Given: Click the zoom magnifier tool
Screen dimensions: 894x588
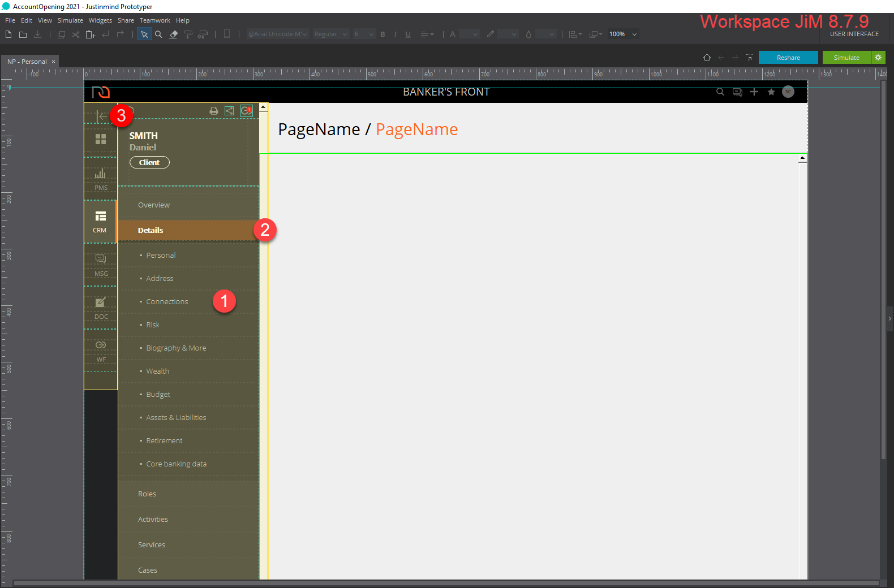Looking at the screenshot, I should click(x=159, y=34).
